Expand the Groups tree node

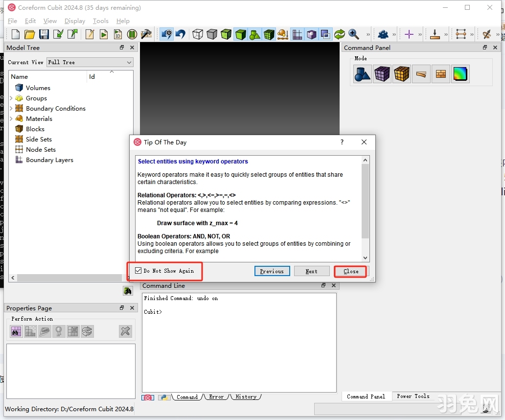click(x=11, y=98)
